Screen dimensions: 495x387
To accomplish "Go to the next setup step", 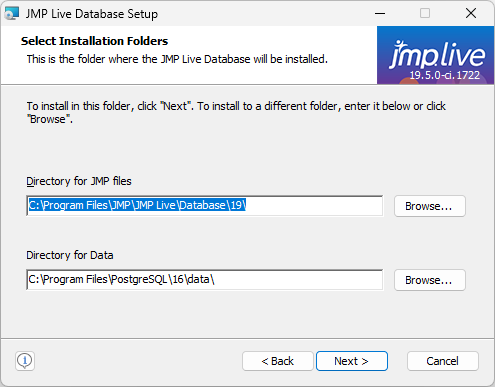I will click(352, 361).
